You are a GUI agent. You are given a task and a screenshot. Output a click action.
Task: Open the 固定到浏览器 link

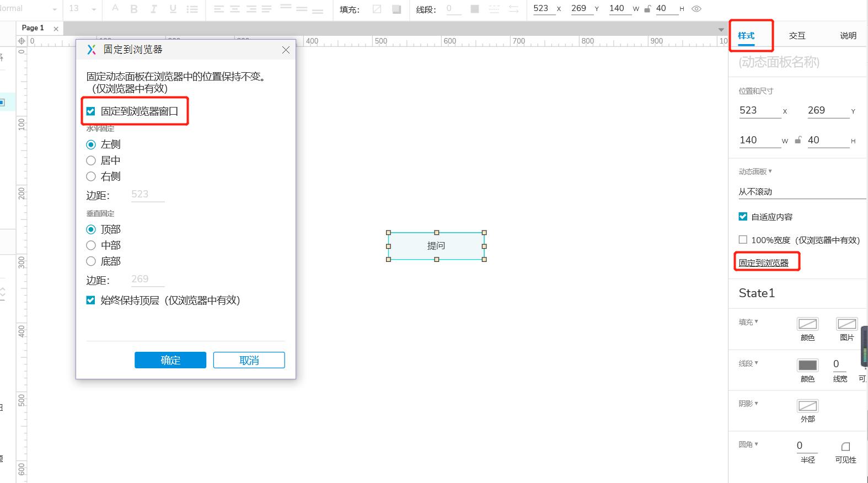[764, 262]
